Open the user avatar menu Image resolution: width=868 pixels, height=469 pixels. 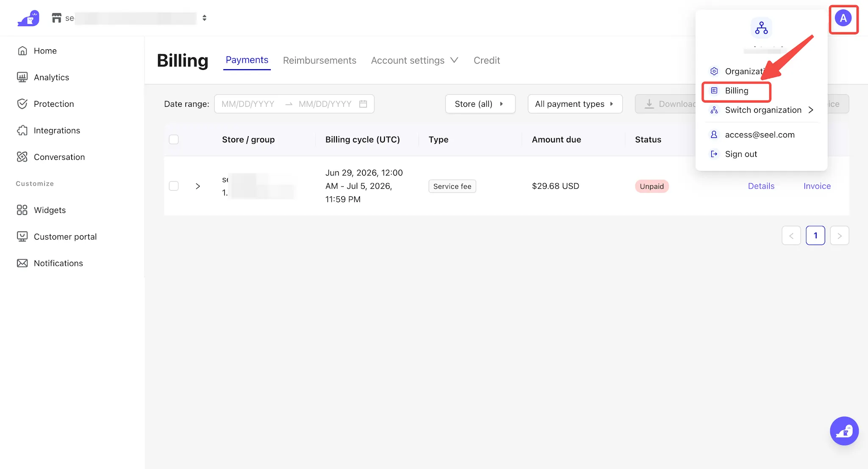pyautogui.click(x=843, y=18)
